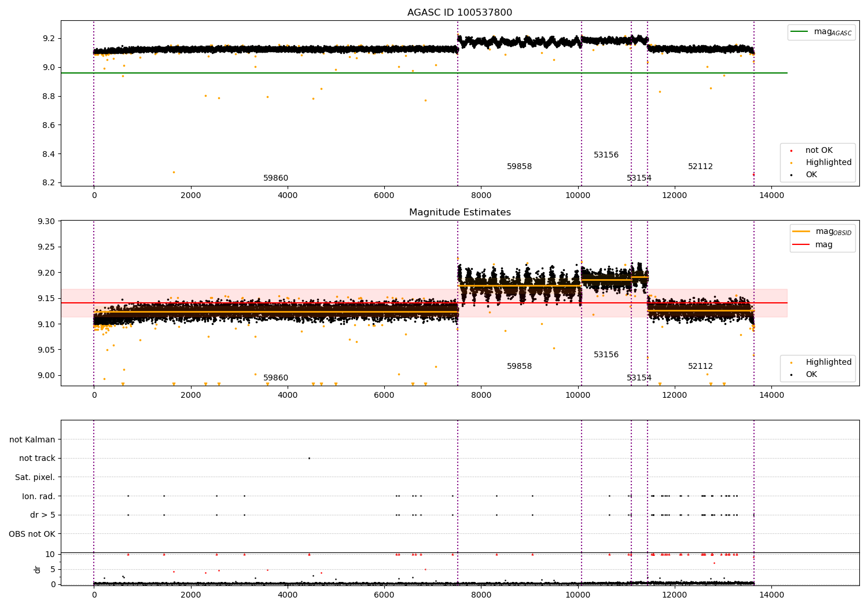Click obsid label 53154 in Magnitude Estimates plot

639,378
